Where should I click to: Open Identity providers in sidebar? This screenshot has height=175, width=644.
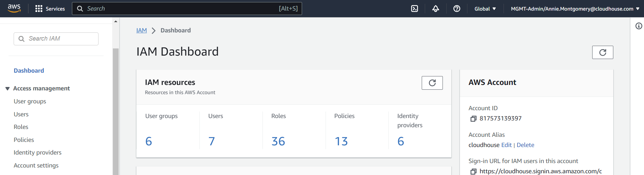[x=38, y=152]
